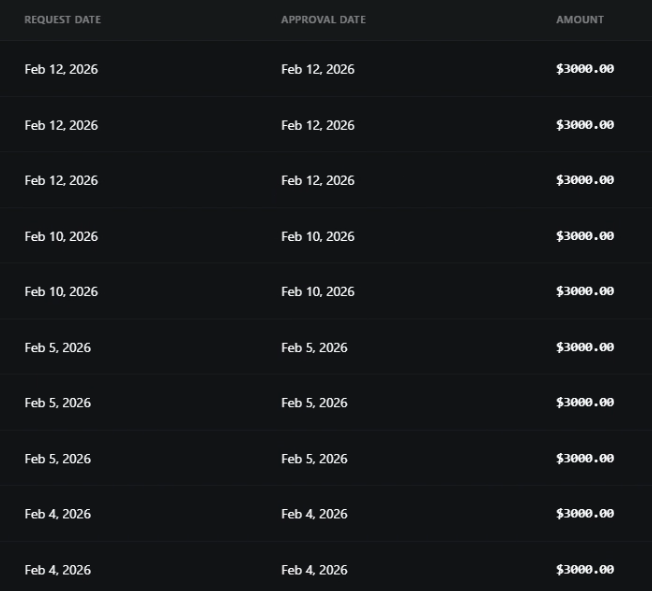Select request date in second Feb 12, 2026 row

pos(61,125)
